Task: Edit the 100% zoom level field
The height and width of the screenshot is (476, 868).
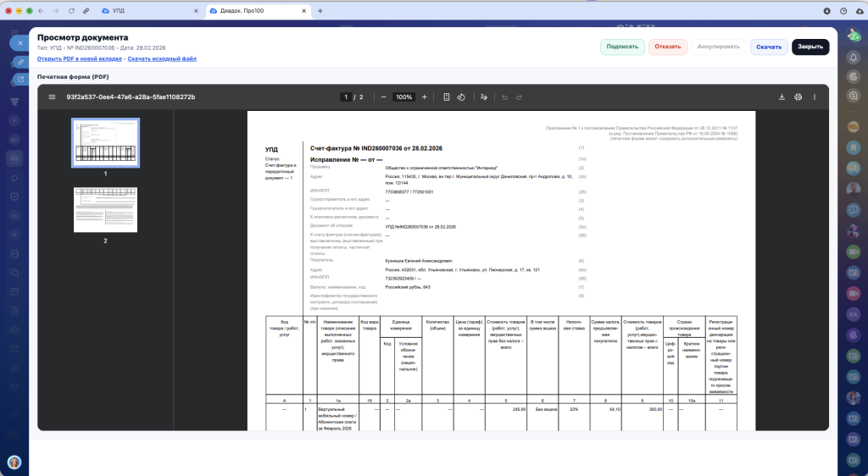Action: pyautogui.click(x=404, y=97)
